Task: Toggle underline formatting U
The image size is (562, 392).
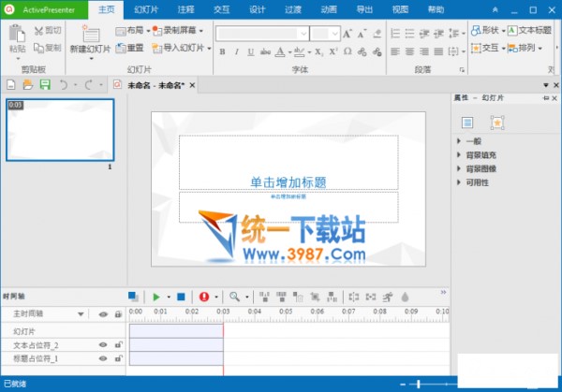Action: 251,51
